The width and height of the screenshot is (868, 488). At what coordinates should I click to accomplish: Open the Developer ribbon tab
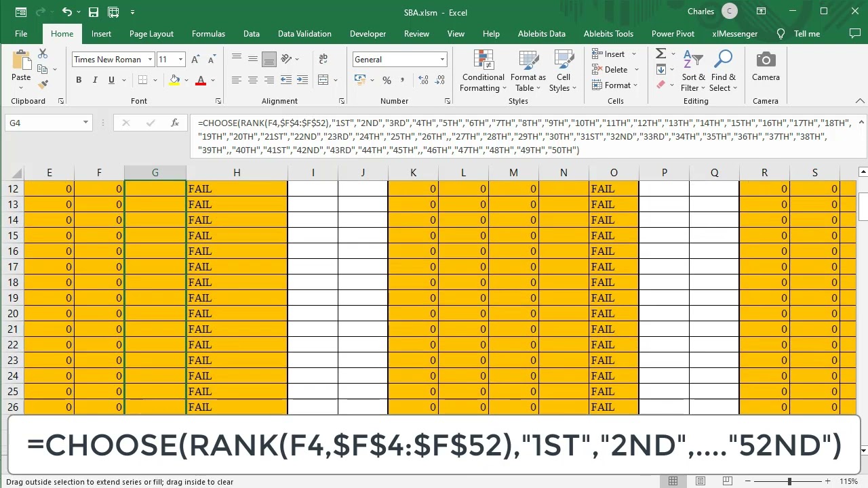coord(368,34)
